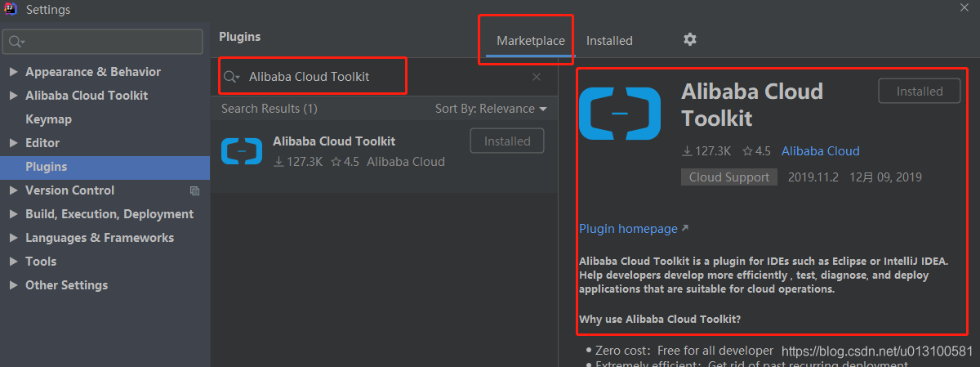Click the Alibaba Cloud vendor text in the search result
The width and height of the screenshot is (980, 367).
[x=406, y=162]
